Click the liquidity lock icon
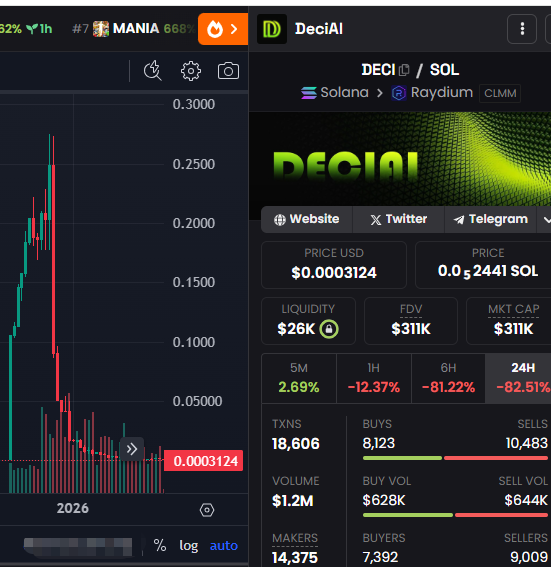Screen dimensions: 551x567 329,329
